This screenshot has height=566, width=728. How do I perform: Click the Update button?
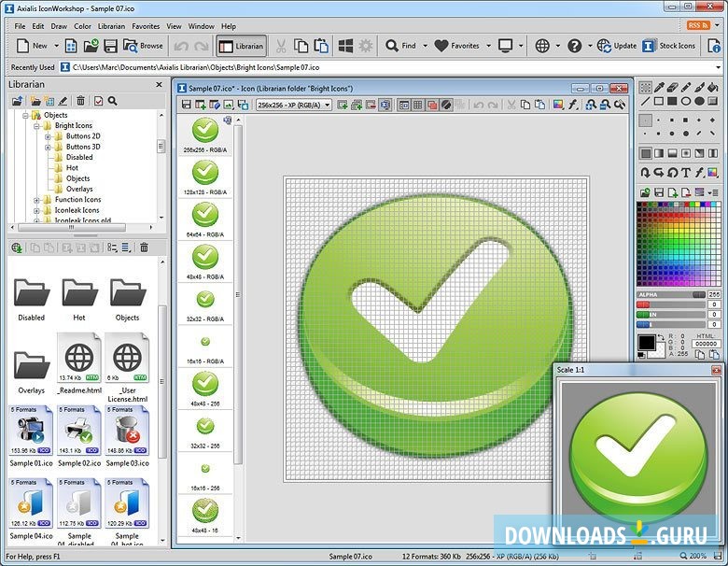[x=617, y=46]
